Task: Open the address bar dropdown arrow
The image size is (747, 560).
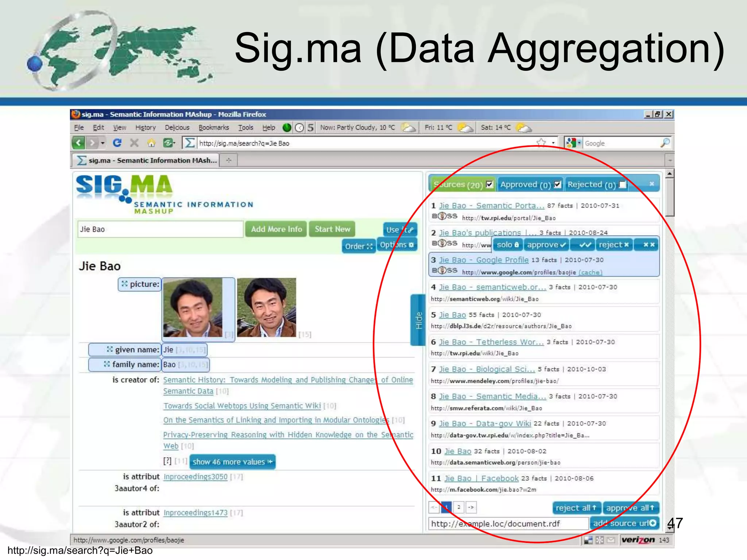Action: tap(553, 143)
